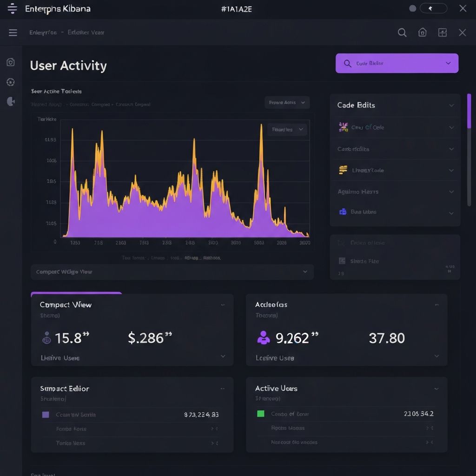
Task: Click the purple search button above Code Edits
Action: pos(396,63)
